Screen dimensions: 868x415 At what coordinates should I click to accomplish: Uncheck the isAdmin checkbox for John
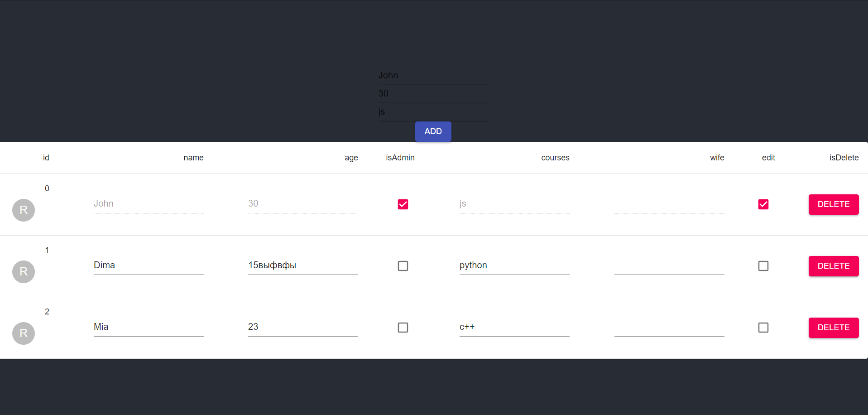[403, 204]
